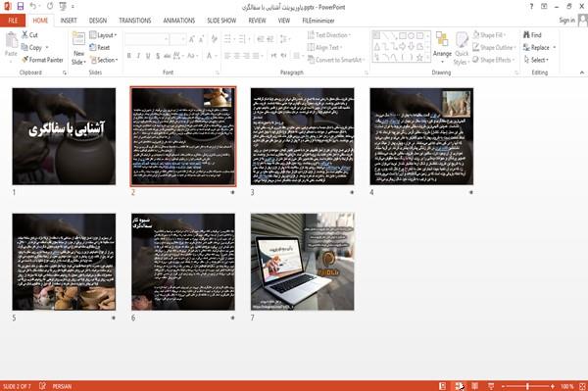Open the Section dropdown
This screenshot has height=391, width=588.
click(104, 60)
